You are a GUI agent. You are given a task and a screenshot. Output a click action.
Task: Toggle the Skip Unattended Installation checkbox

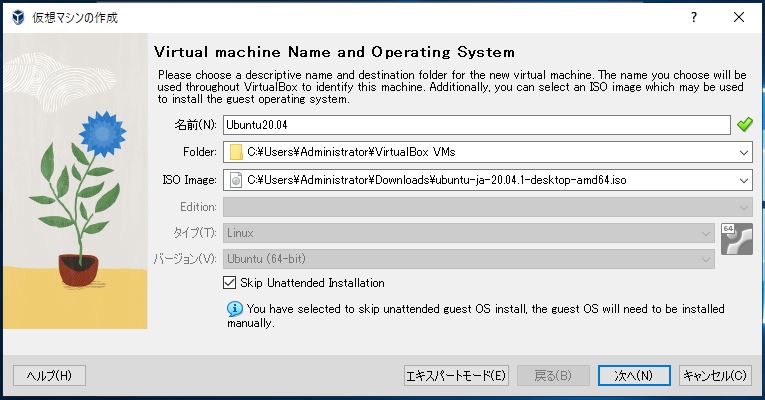click(230, 283)
